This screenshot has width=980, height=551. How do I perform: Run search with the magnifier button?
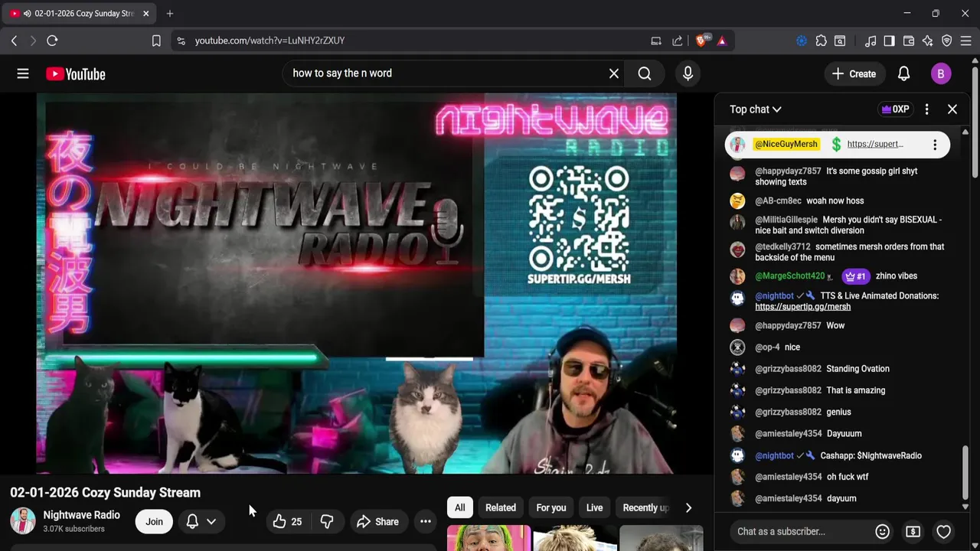[645, 73]
